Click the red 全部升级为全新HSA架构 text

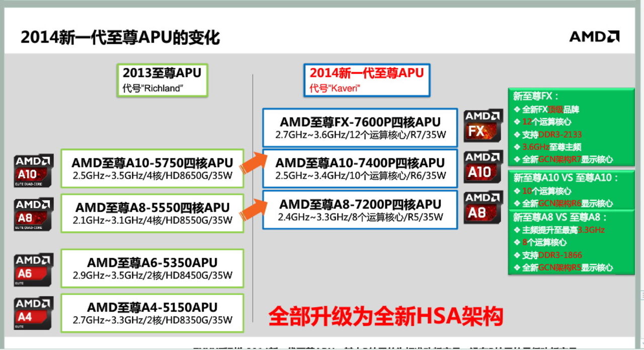[386, 316]
